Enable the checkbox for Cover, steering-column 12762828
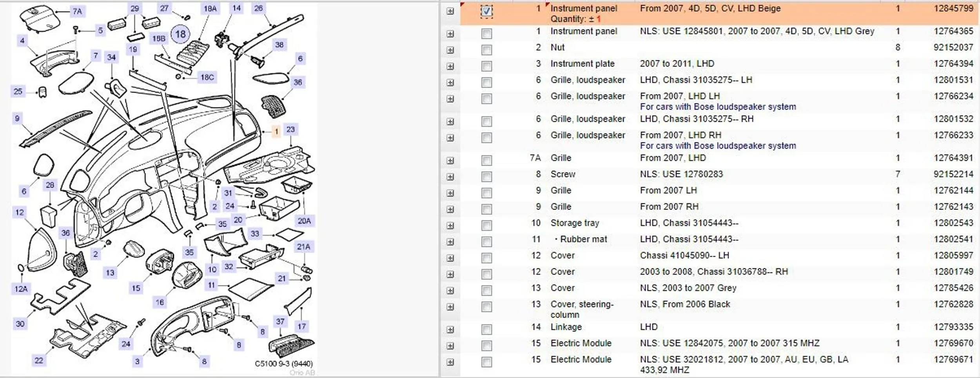 486,307
